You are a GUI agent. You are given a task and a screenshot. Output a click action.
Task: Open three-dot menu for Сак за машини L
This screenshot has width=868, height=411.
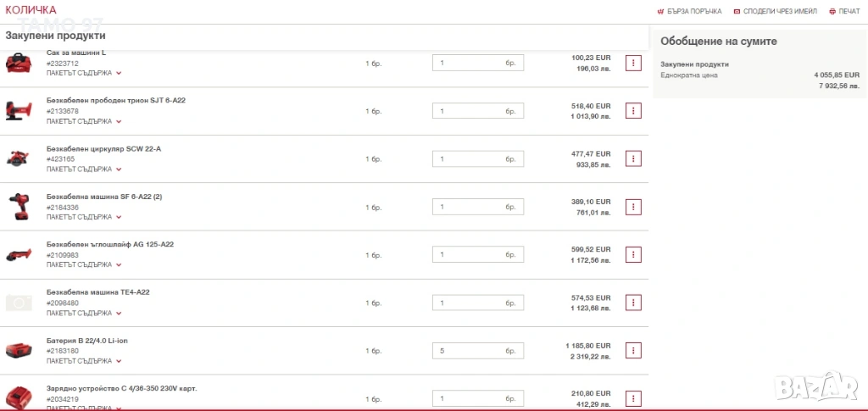tap(633, 63)
